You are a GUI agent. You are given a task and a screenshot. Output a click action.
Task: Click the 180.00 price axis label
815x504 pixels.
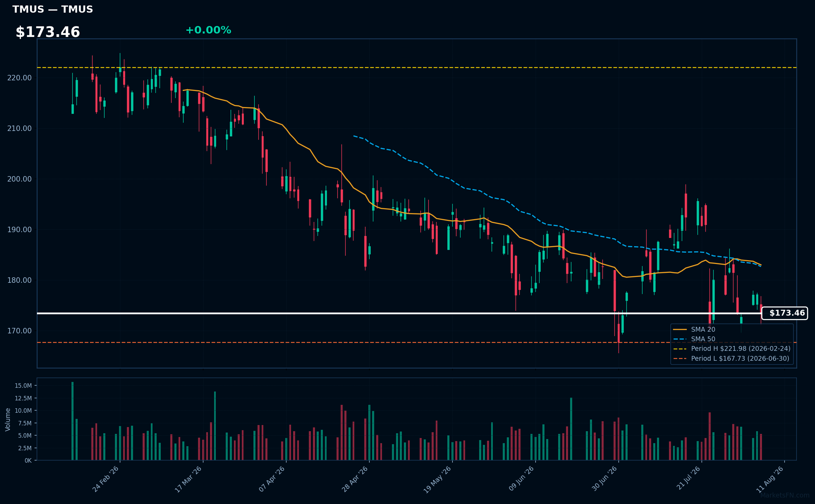(19, 280)
